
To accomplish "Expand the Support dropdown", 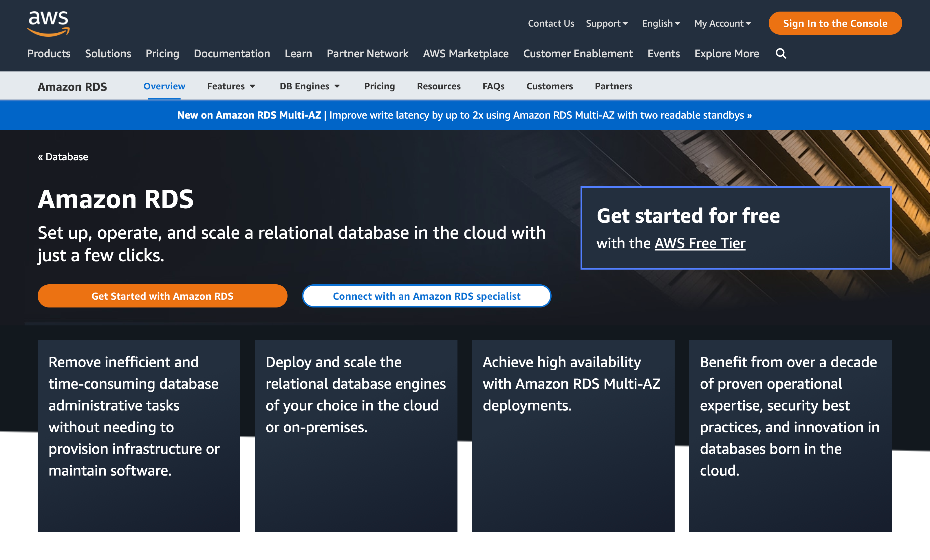I will coord(607,23).
